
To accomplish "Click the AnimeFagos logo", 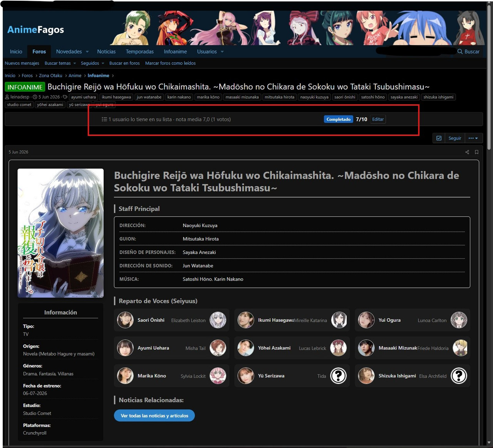I will [x=36, y=30].
